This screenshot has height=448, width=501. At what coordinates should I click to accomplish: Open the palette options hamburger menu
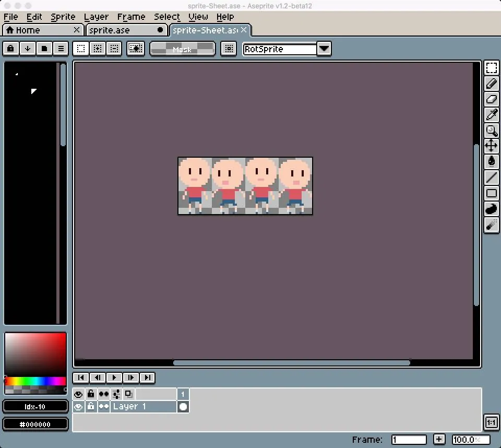(61, 49)
